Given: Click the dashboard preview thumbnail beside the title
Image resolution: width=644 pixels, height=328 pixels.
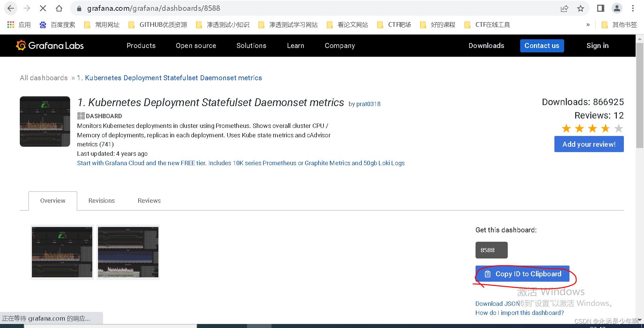Looking at the screenshot, I should [x=45, y=122].
